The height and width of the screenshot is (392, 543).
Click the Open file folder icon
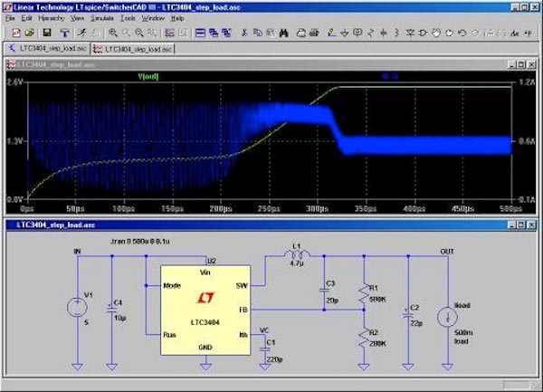coord(30,33)
